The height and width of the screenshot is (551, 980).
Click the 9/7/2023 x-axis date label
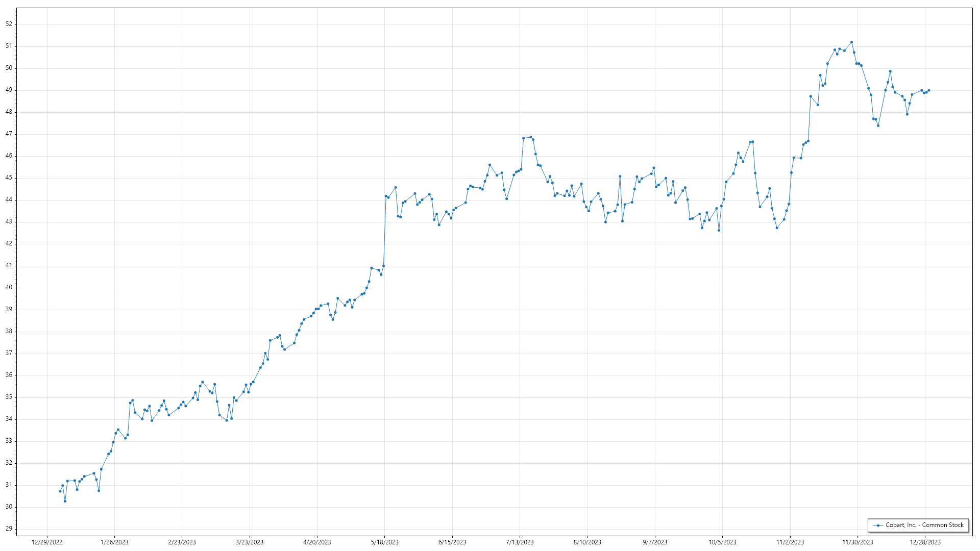[x=654, y=542]
